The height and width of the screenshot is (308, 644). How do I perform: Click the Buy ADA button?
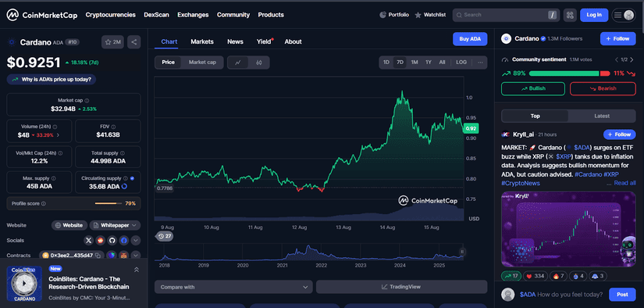tap(470, 39)
